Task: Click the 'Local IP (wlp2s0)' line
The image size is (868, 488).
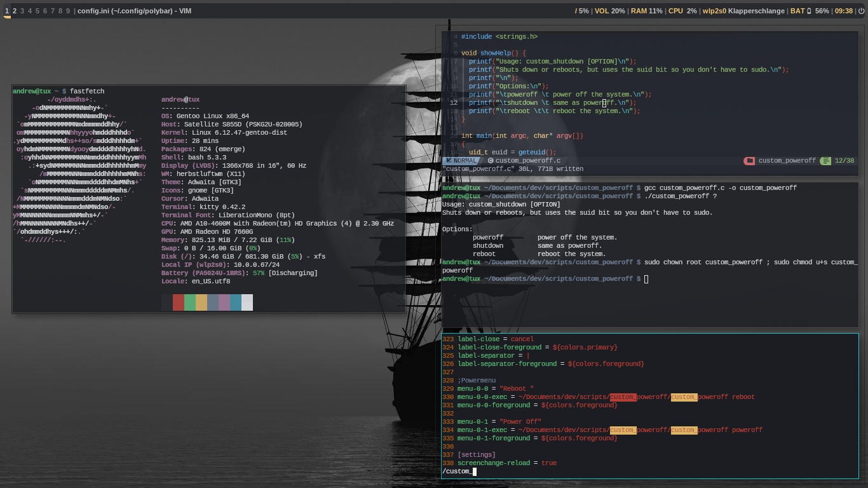Action: coord(220,265)
